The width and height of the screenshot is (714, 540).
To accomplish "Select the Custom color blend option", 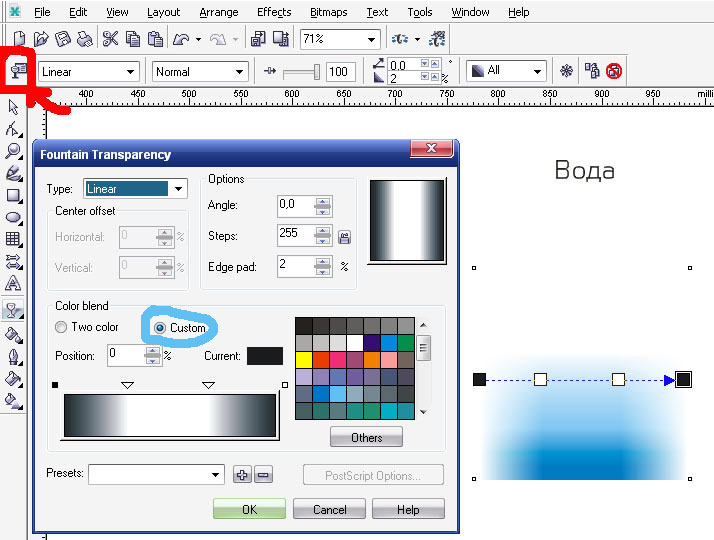I will point(180,328).
